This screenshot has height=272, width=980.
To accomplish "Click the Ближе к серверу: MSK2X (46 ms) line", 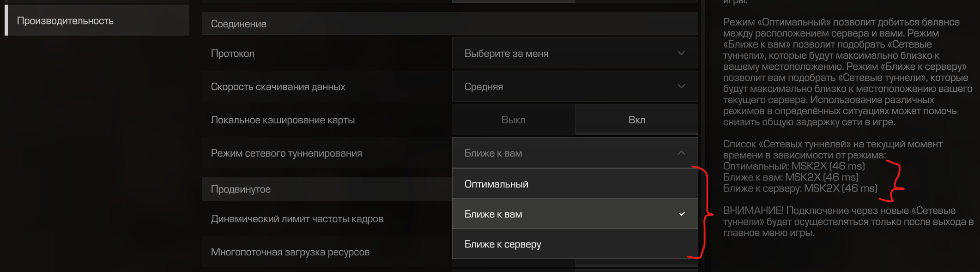I will click(800, 188).
